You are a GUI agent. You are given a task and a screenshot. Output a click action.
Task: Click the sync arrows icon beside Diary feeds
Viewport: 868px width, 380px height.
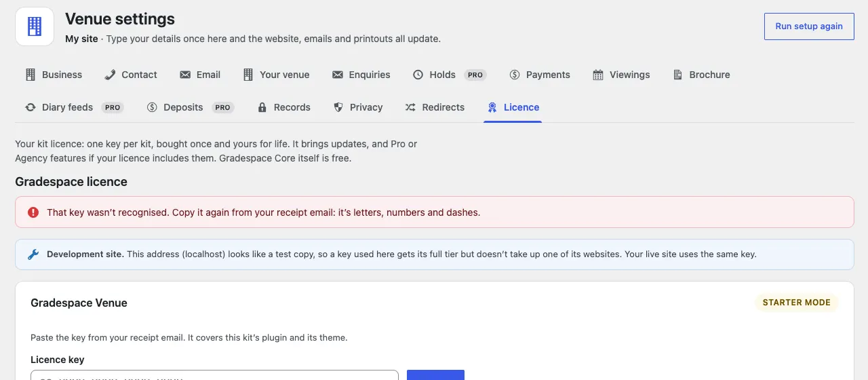pyautogui.click(x=31, y=107)
